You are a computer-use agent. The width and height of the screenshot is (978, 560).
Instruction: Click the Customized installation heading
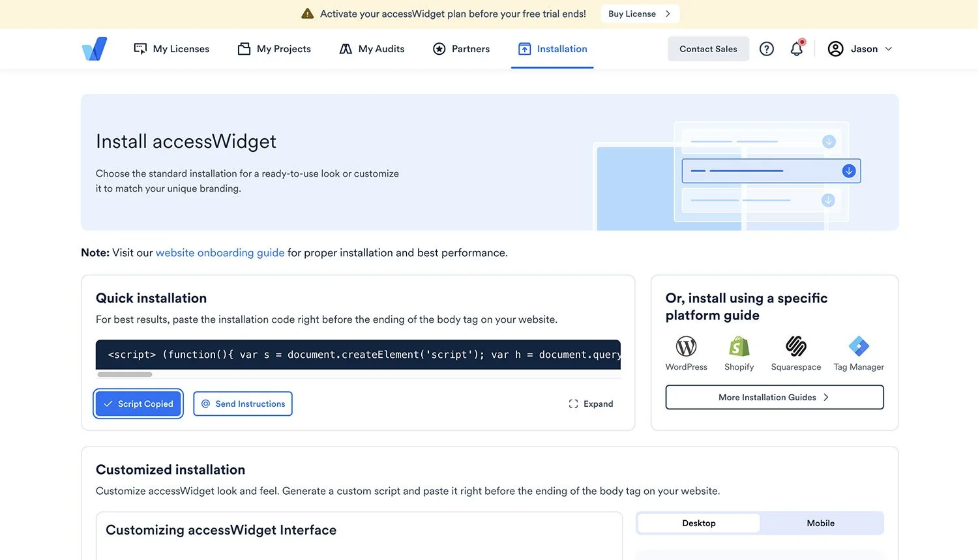170,469
